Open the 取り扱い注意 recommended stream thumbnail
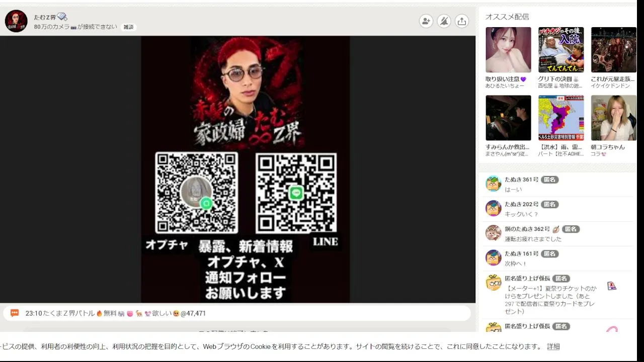The height and width of the screenshot is (362, 644). (x=508, y=50)
